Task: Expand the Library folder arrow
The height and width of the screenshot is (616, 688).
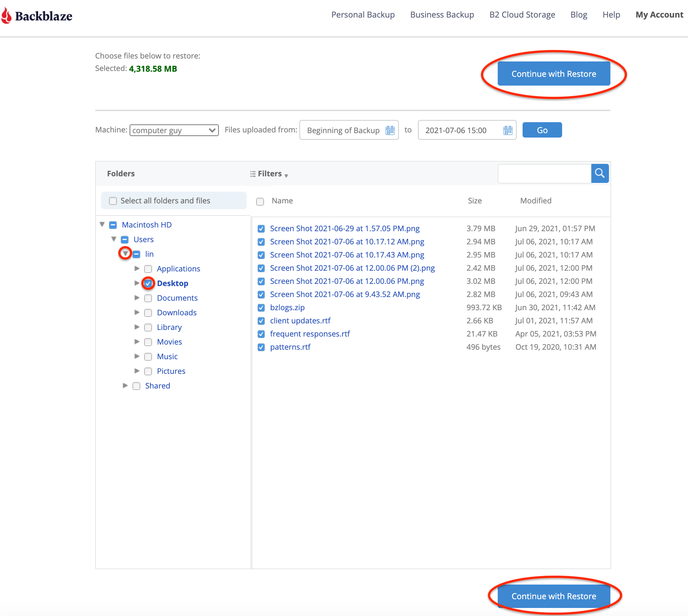Action: point(137,327)
